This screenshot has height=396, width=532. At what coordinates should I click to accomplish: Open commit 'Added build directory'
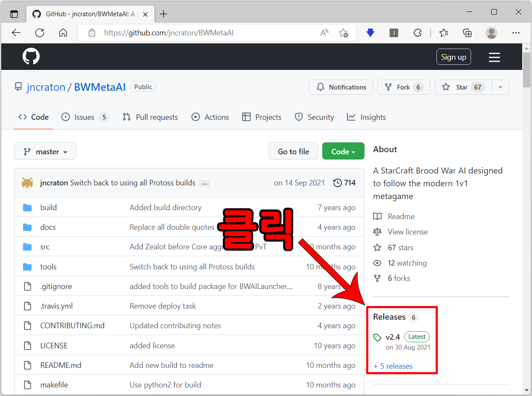(x=165, y=208)
